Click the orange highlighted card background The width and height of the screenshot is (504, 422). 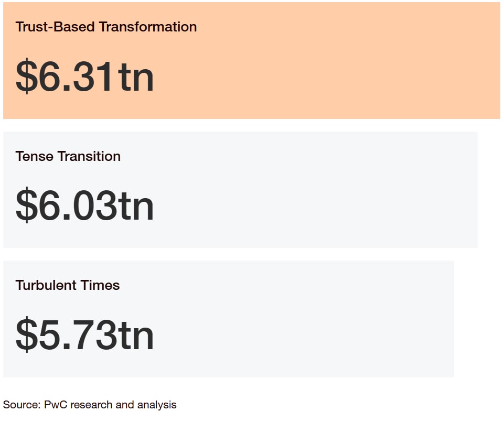coord(252,60)
